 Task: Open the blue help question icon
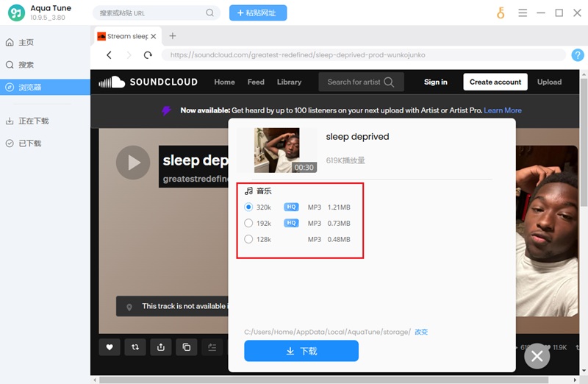[578, 55]
